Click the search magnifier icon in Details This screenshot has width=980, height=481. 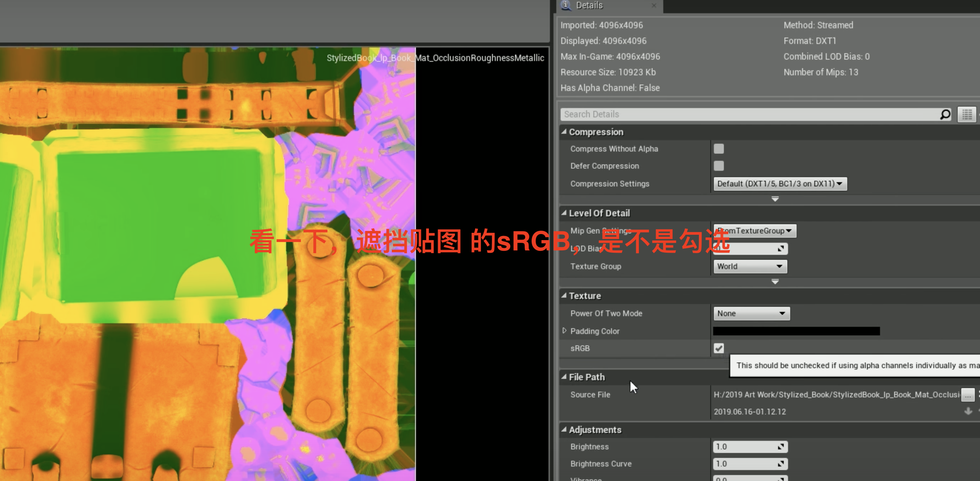(945, 115)
